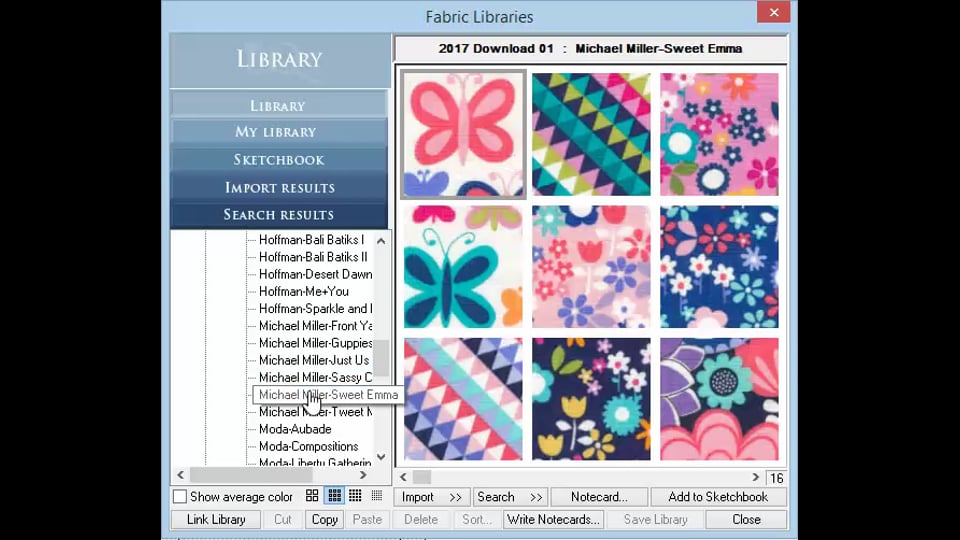Select Michael Miller-Just Us tree entry
960x540 pixels.
coord(314,360)
